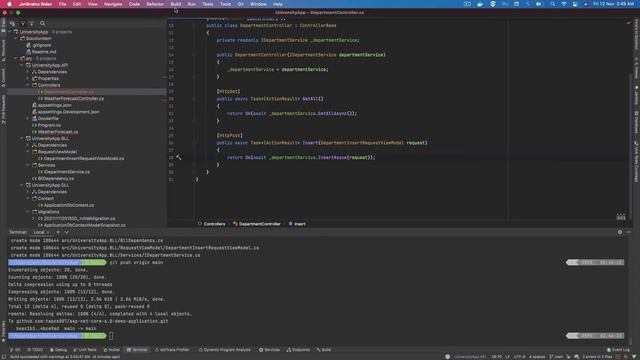640x360 pixels.
Task: Collapse the UniversityApp.BLL project node
Action: [x=22, y=139]
